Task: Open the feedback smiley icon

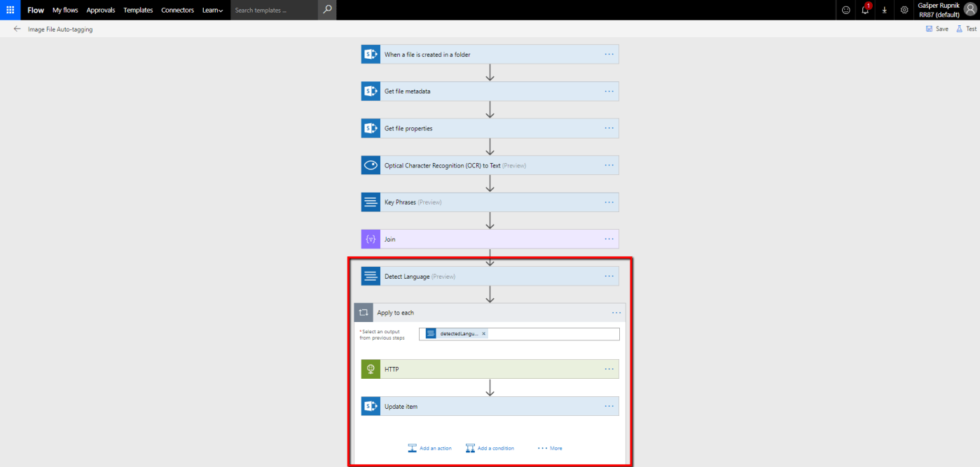Action: tap(846, 10)
